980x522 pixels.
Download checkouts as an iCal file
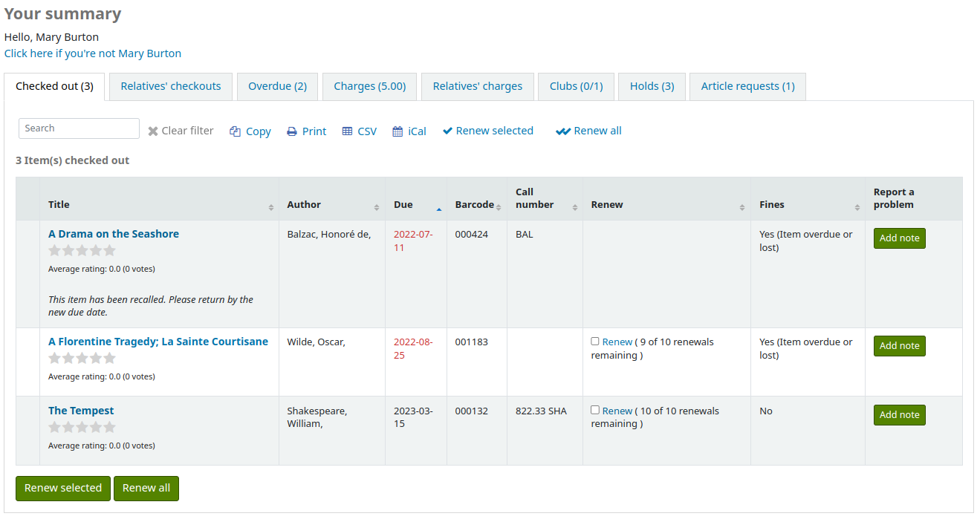(x=409, y=131)
